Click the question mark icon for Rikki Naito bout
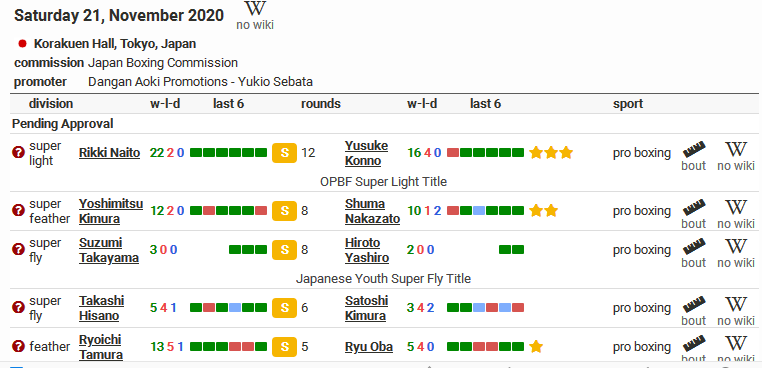Image resolution: width=762 pixels, height=368 pixels. (18, 153)
